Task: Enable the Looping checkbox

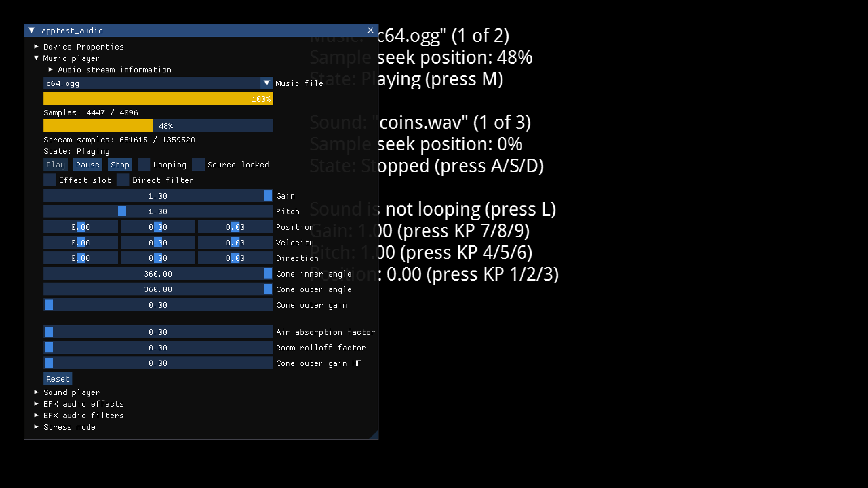Action: [144, 165]
